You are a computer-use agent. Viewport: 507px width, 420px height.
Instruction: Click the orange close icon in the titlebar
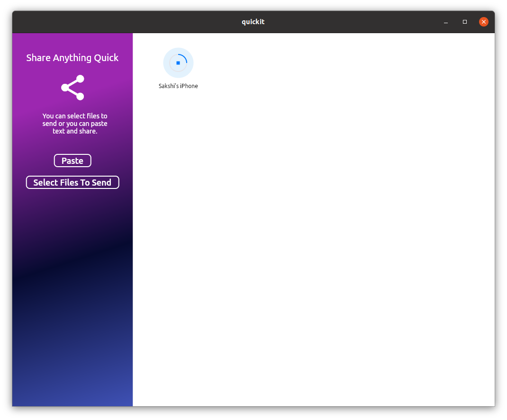483,21
